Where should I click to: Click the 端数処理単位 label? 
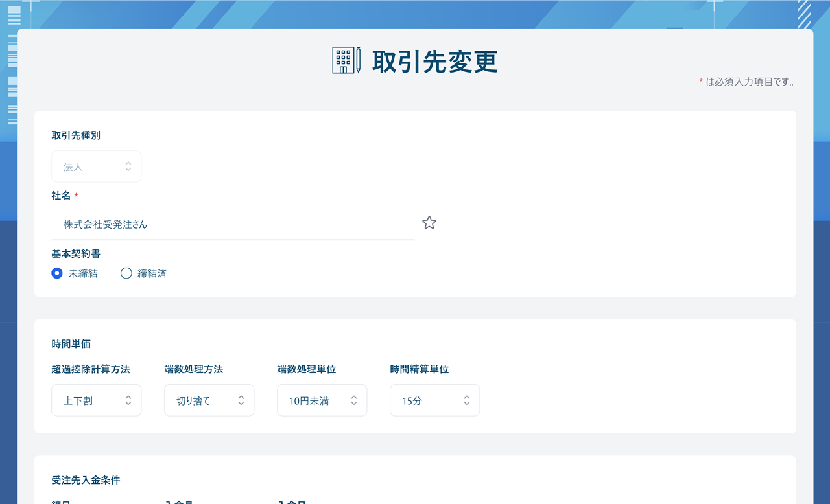pyautogui.click(x=307, y=369)
